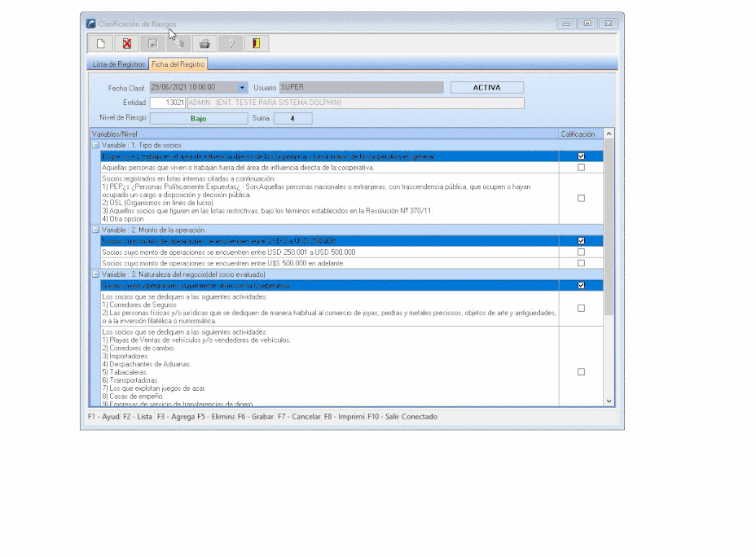The height and width of the screenshot is (557, 756).
Task: Click the New record toolbar icon
Action: (100, 44)
